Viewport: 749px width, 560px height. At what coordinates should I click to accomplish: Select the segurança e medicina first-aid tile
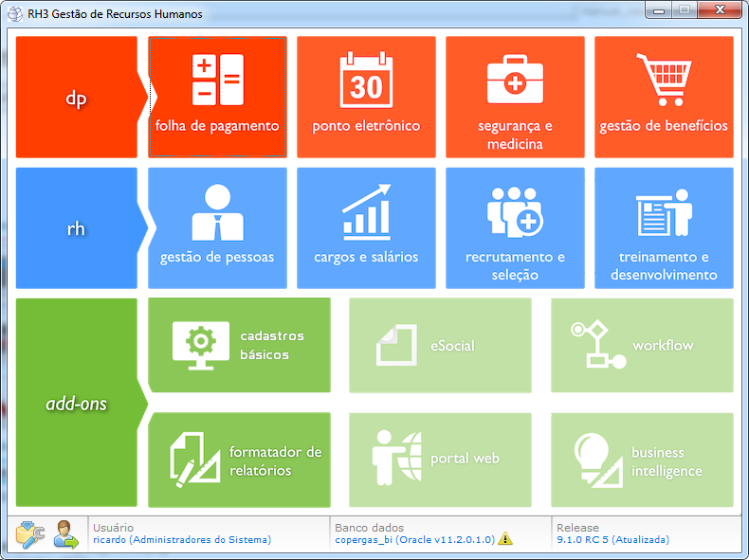tap(515, 97)
